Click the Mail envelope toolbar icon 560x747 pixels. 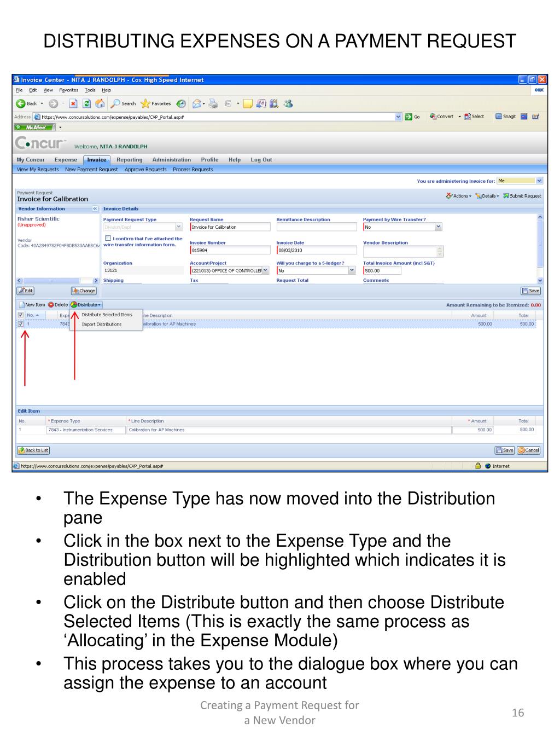click(x=197, y=103)
